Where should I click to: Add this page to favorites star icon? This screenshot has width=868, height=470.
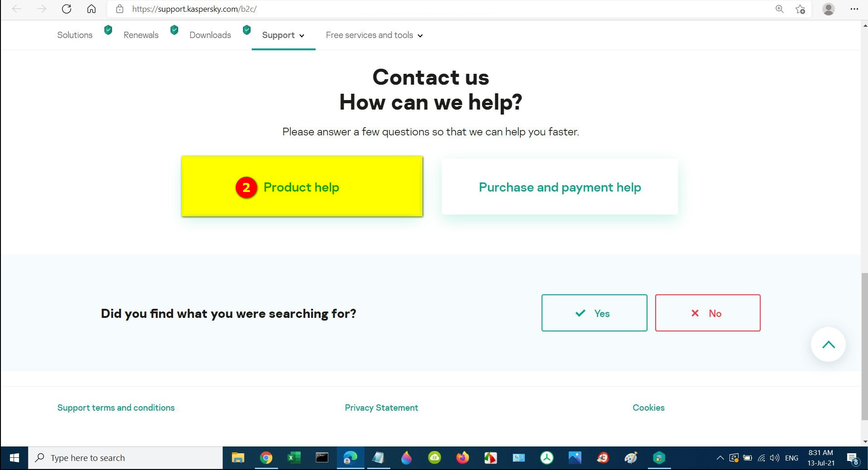tap(800, 9)
